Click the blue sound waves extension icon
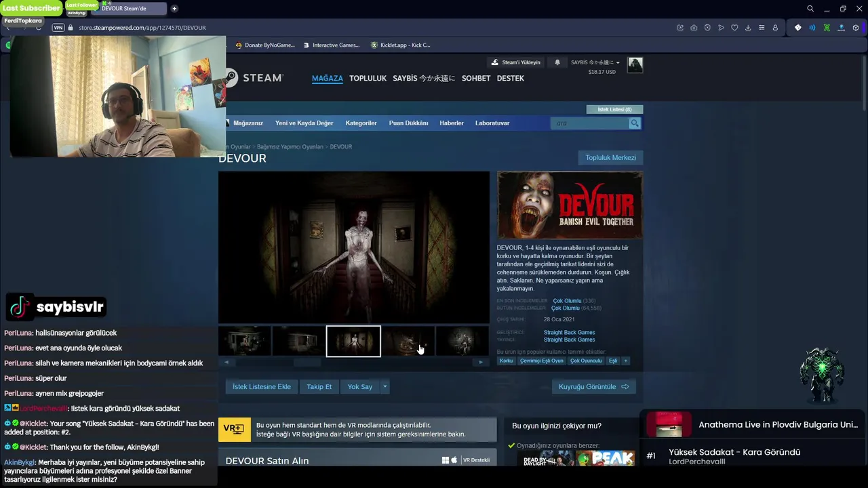Viewport: 868px width, 488px height. [812, 28]
